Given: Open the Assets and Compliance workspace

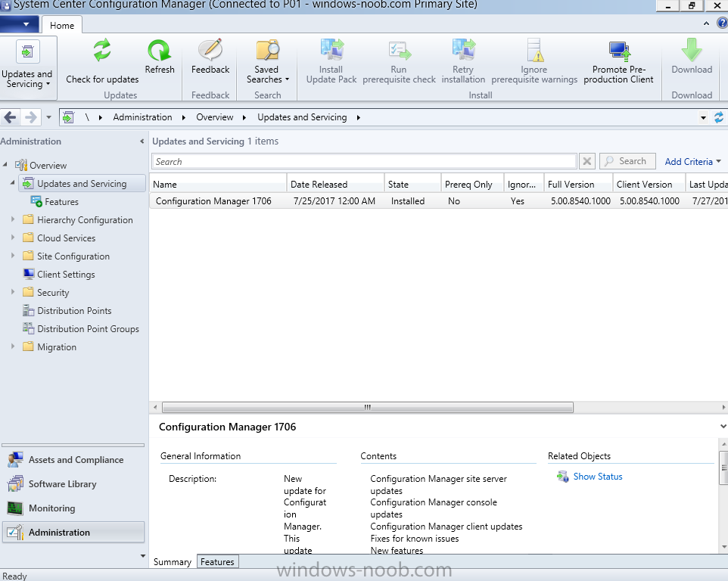Looking at the screenshot, I should pos(73,460).
